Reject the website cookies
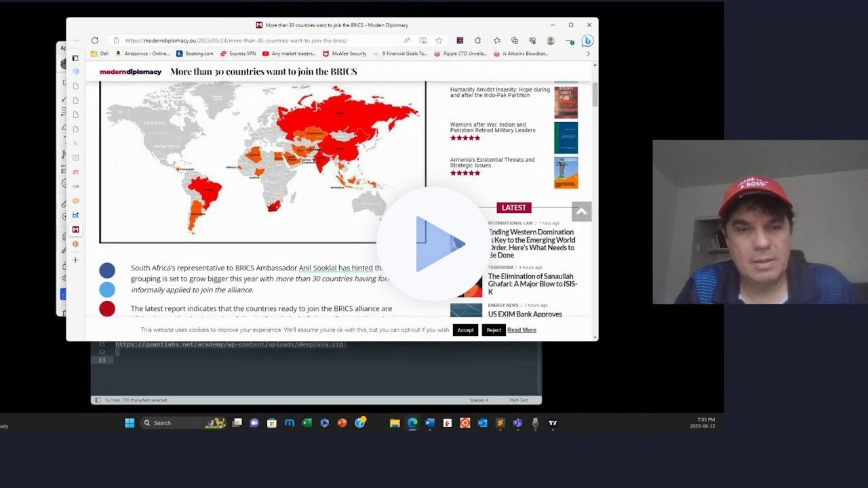 coord(494,330)
